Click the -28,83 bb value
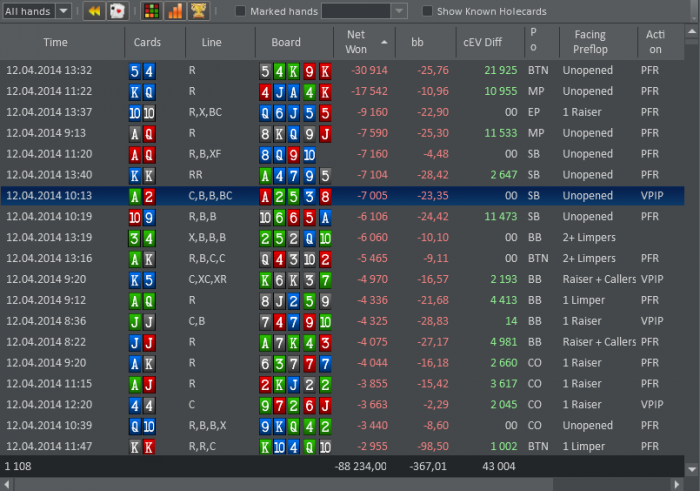The image size is (700, 491). [x=433, y=321]
